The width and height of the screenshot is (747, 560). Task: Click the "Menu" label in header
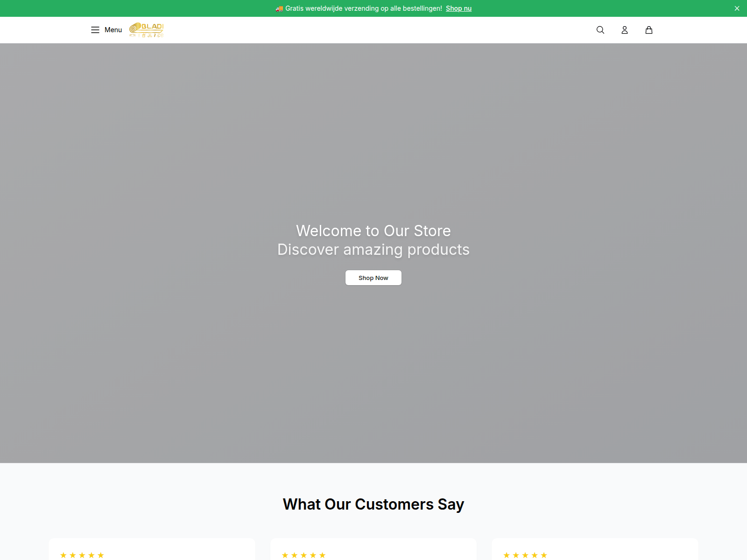[x=113, y=30]
